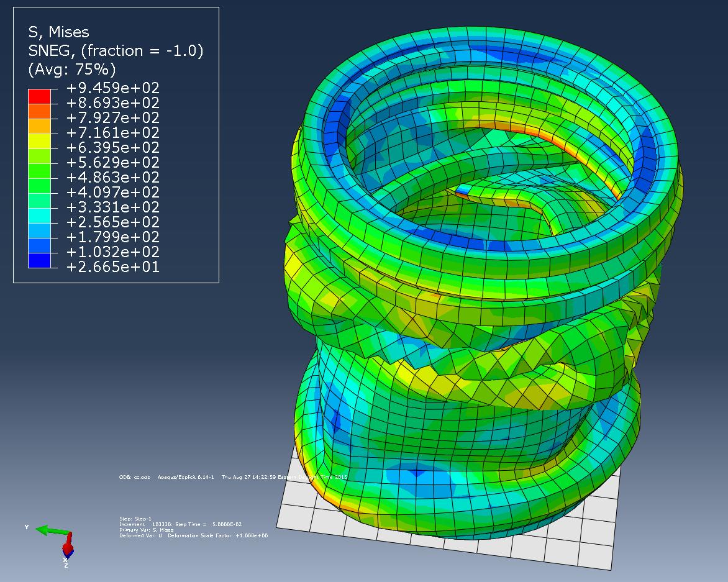Click legend value +2.565e+02
Viewport: 728px width, 582px height.
(113, 221)
